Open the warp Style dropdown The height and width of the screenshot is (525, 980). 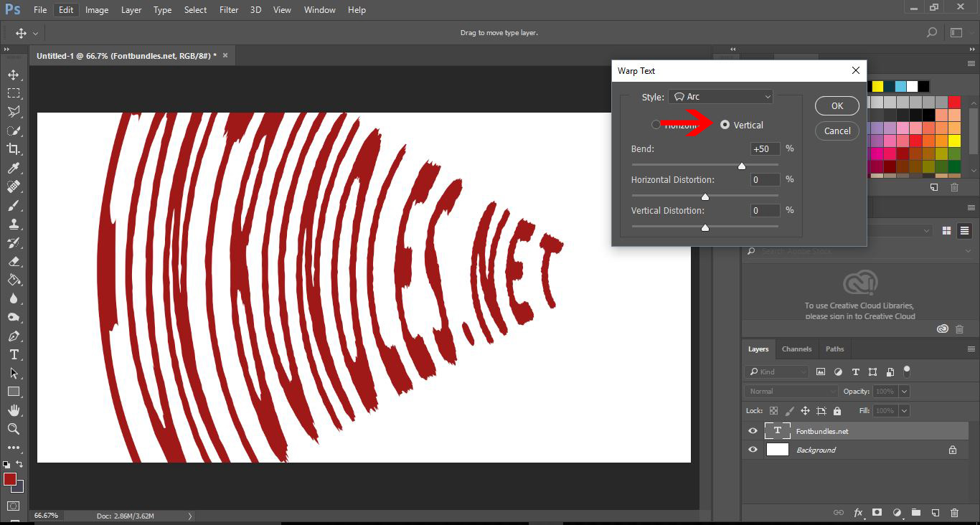coord(720,96)
